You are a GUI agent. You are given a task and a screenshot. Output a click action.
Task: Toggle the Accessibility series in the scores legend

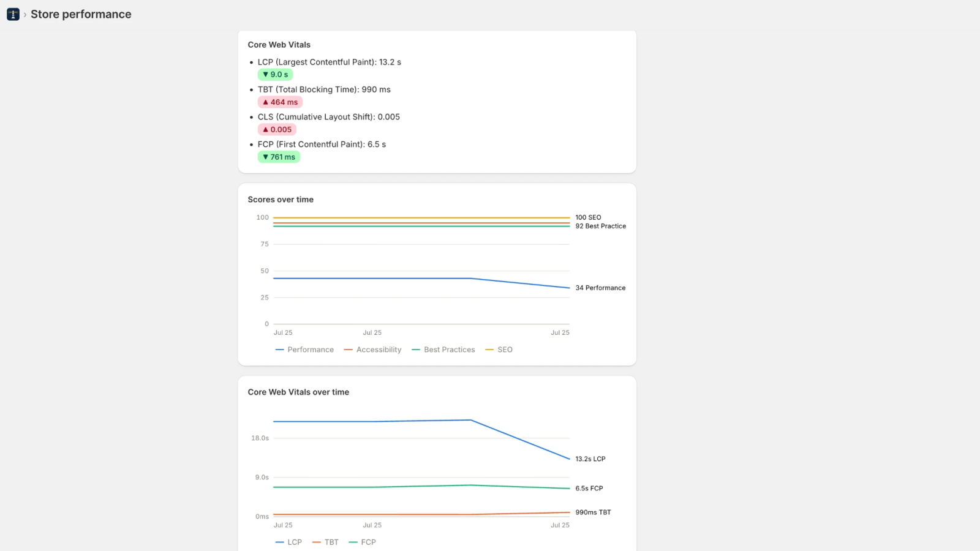point(373,350)
